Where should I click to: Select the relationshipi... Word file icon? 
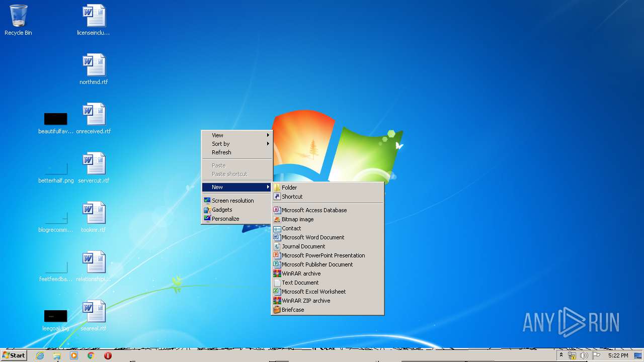[x=94, y=266]
